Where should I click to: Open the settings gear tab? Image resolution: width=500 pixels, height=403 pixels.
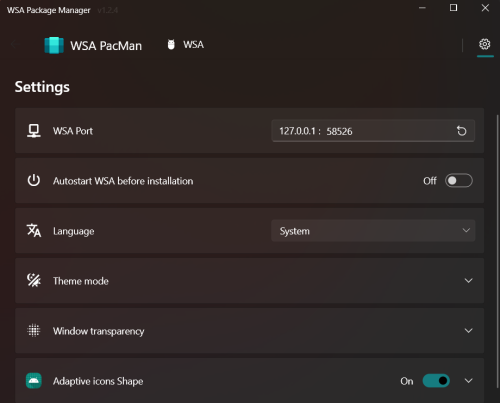tap(485, 44)
